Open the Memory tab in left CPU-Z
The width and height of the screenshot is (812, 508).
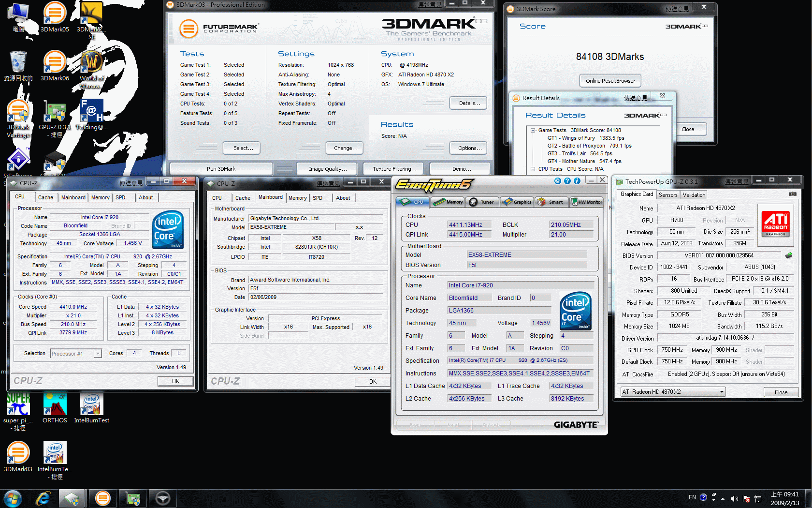click(101, 197)
